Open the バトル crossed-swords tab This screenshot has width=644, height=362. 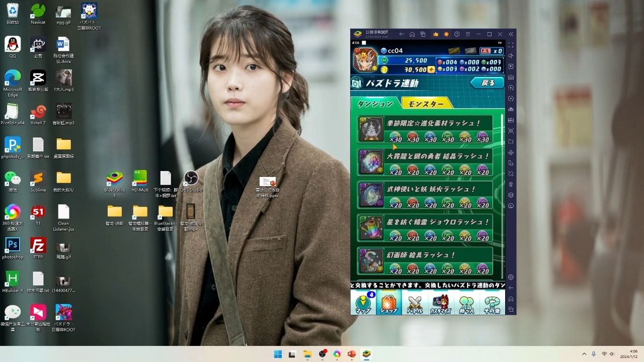click(x=415, y=303)
